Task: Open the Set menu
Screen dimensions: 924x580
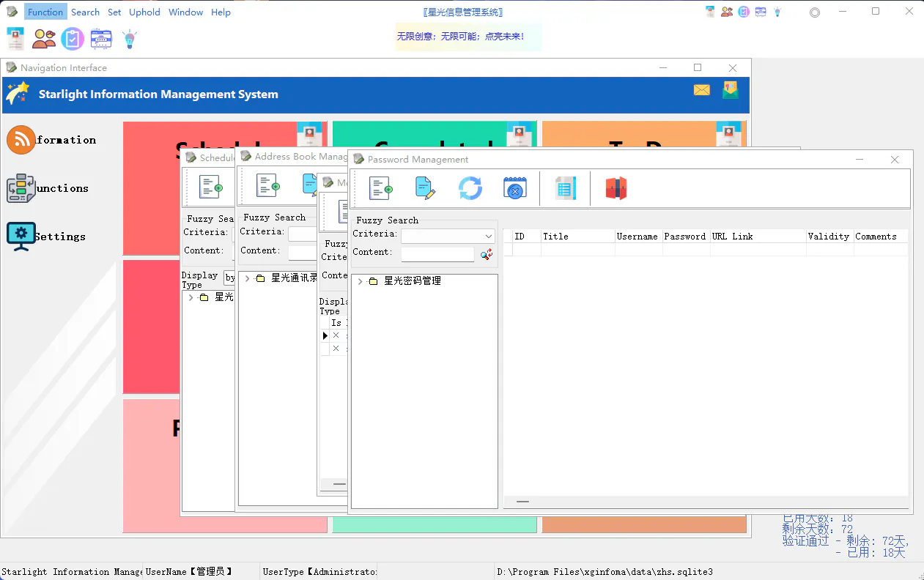Action: [x=114, y=12]
